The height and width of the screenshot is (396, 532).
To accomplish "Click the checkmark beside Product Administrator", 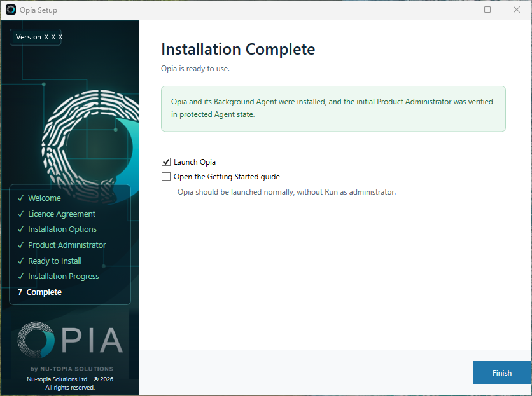I will point(21,245).
